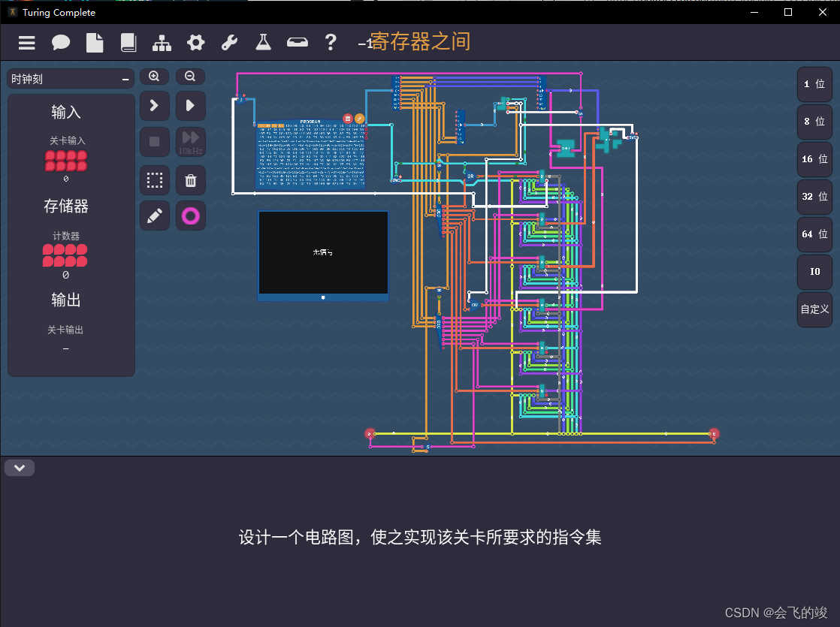Viewport: 840px width, 627px height.
Task: Select the rectangular selection tool
Action: (154, 180)
